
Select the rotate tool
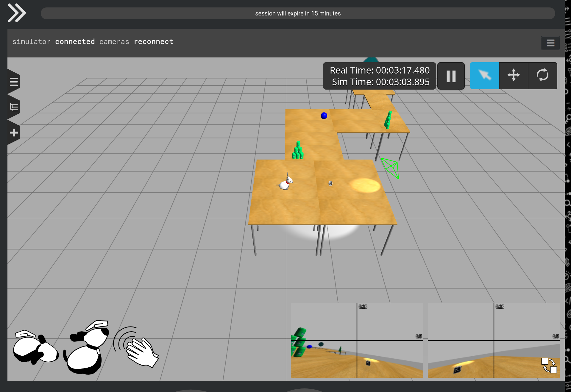click(x=542, y=76)
